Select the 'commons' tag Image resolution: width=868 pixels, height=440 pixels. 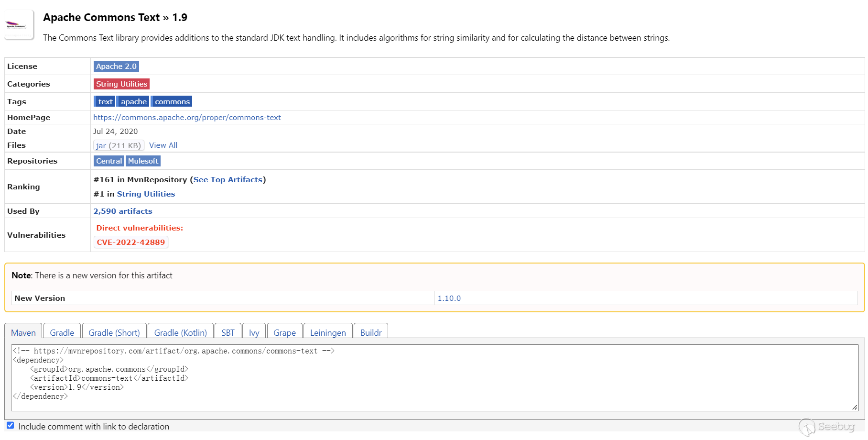[172, 102]
